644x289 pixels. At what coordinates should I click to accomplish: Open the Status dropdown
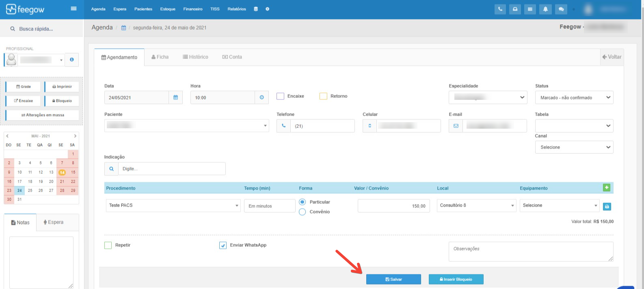click(x=574, y=97)
